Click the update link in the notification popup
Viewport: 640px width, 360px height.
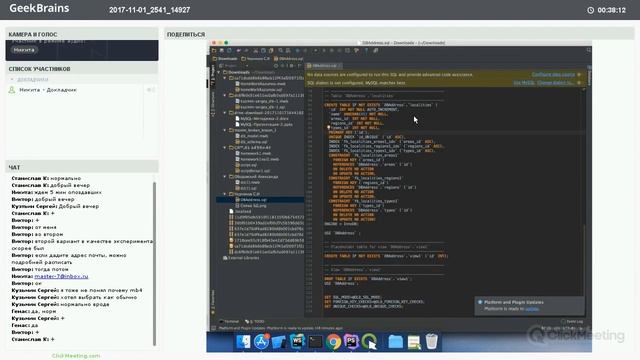531,309
